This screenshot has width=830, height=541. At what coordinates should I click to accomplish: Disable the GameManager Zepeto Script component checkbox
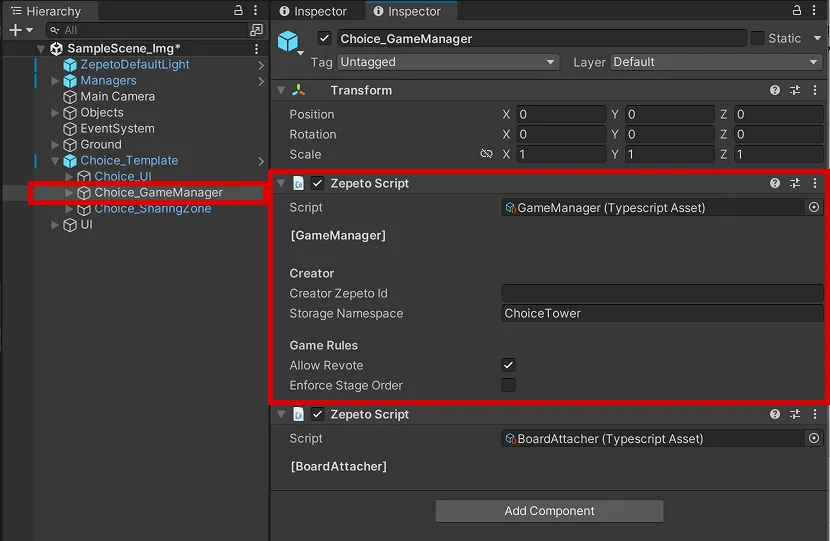[x=317, y=183]
